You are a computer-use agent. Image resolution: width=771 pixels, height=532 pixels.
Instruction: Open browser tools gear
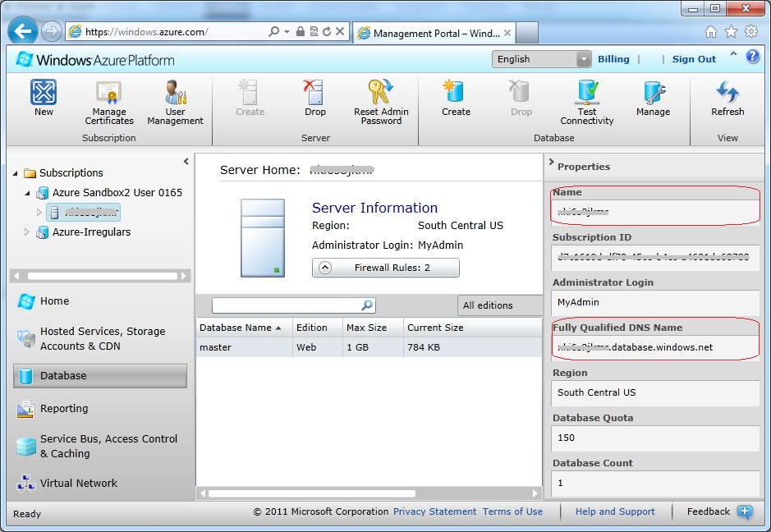pyautogui.click(x=751, y=32)
